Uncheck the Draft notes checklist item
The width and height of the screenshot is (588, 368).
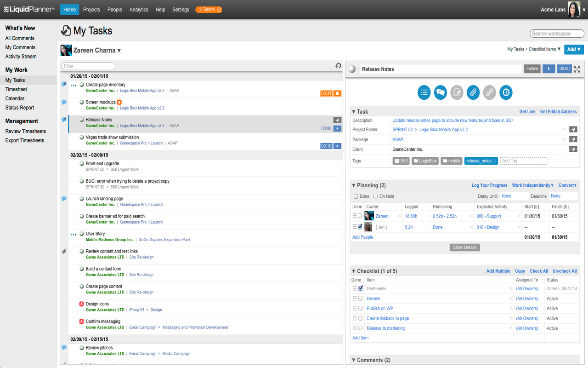point(361,288)
